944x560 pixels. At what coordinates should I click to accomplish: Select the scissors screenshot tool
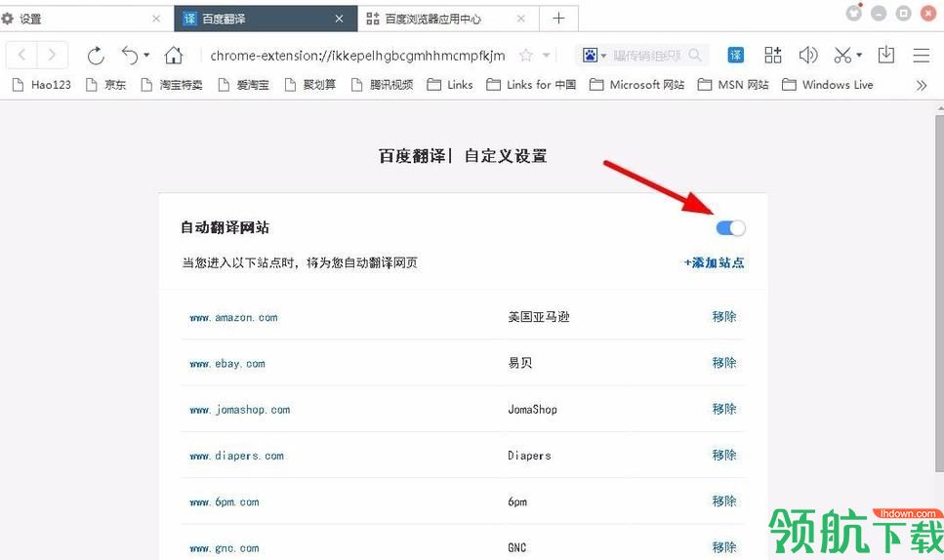pos(842,56)
